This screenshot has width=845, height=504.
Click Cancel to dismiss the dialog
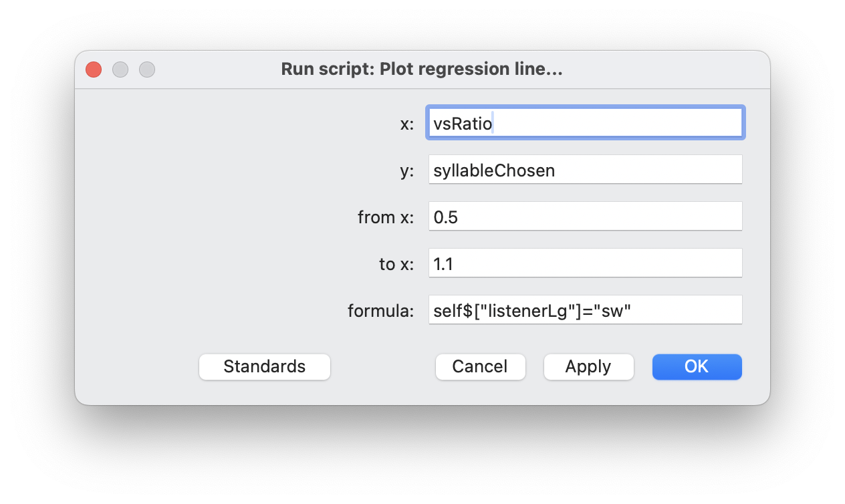pyautogui.click(x=480, y=366)
